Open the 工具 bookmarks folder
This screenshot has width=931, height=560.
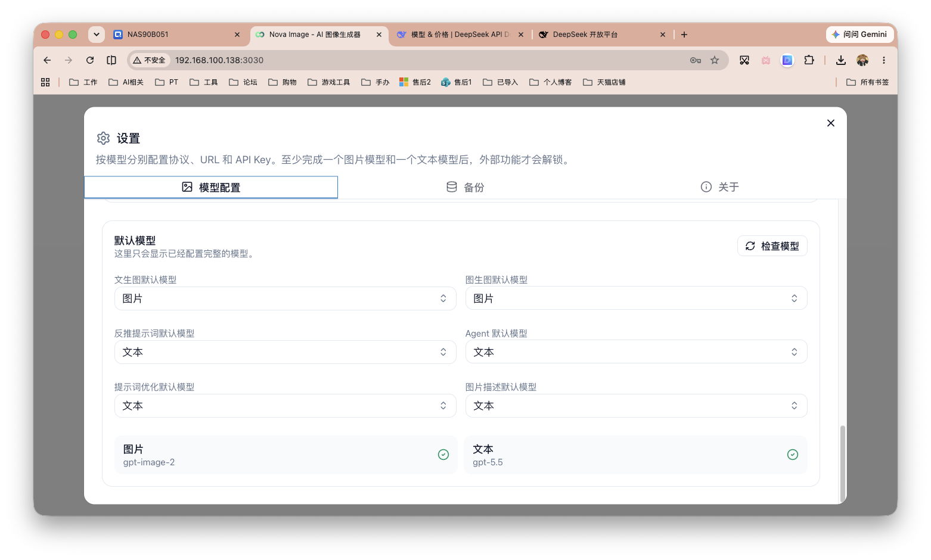[204, 82]
